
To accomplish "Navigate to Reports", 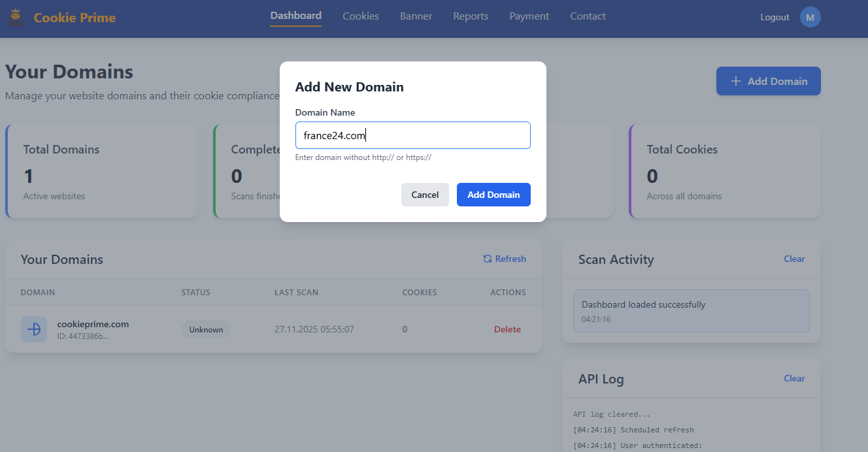I will coord(471,16).
